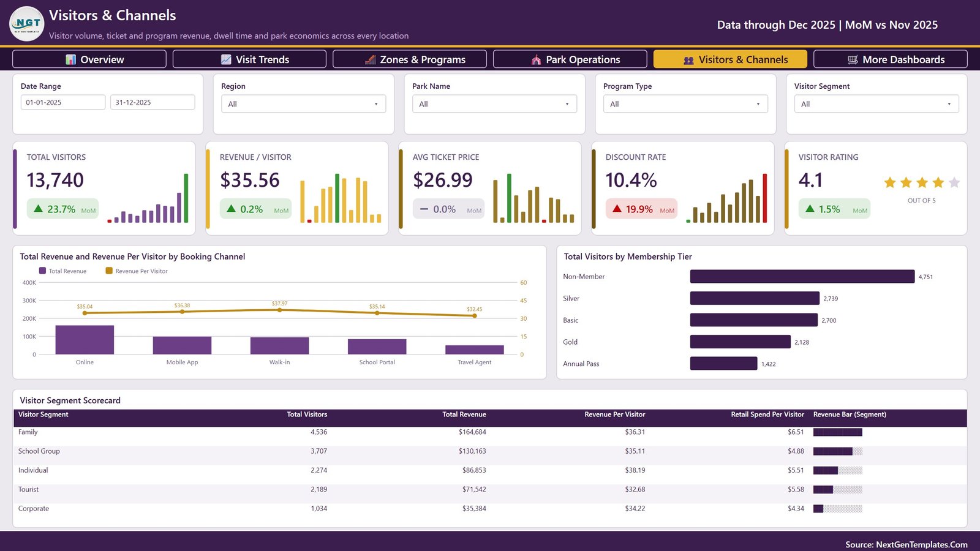The height and width of the screenshot is (551, 980).
Task: Open the Region dropdown
Action: [x=304, y=104]
